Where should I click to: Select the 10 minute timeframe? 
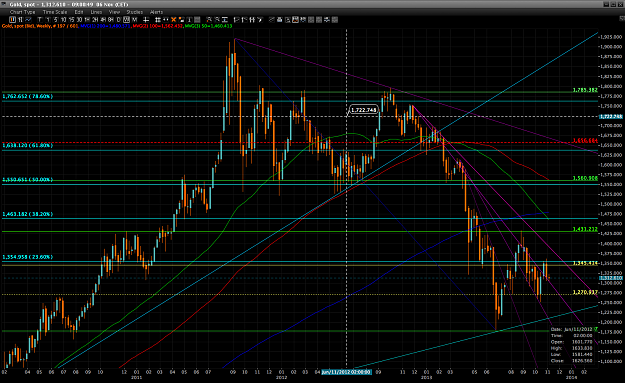(x=63, y=20)
